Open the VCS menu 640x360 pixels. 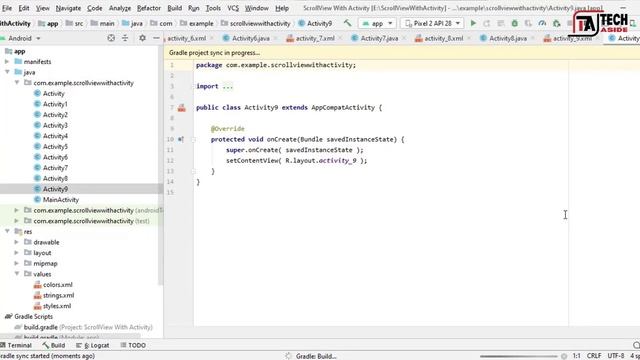233,8
